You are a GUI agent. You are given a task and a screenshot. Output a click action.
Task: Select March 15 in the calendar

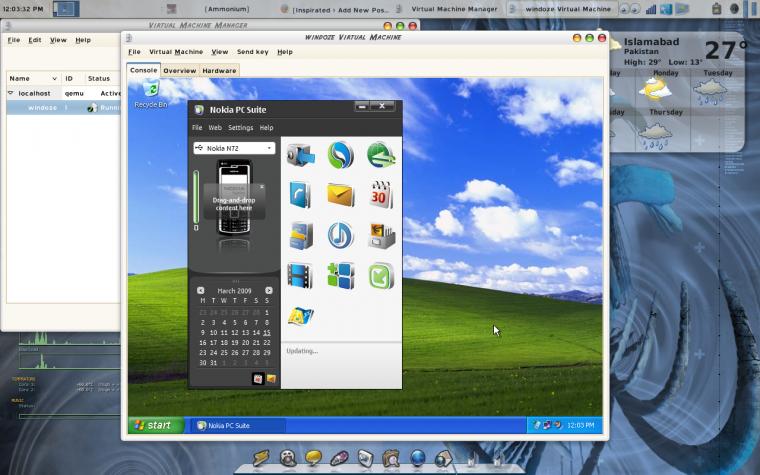click(267, 332)
